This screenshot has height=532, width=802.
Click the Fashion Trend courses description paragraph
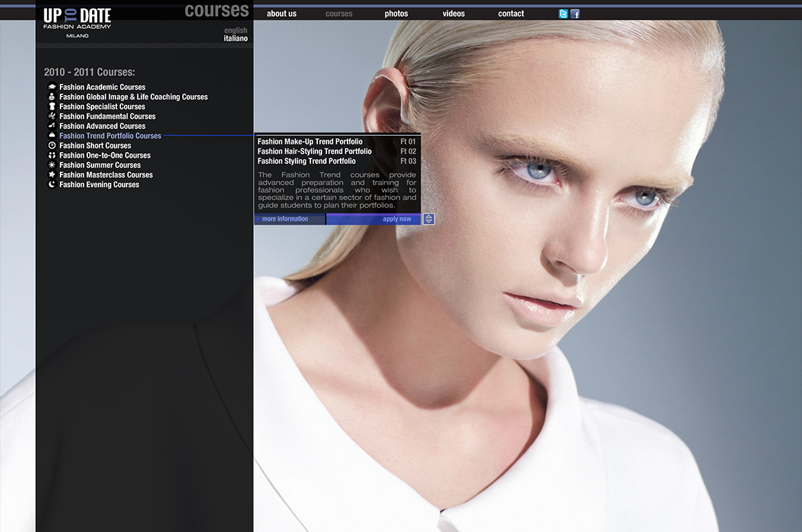[337, 190]
